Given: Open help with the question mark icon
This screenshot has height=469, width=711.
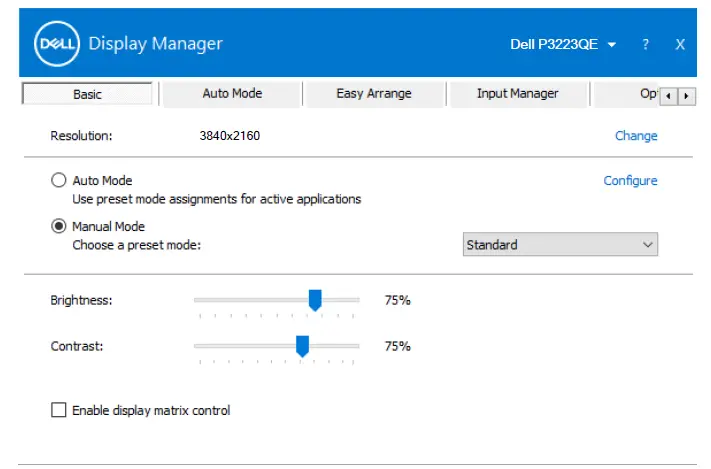Looking at the screenshot, I should (x=645, y=44).
